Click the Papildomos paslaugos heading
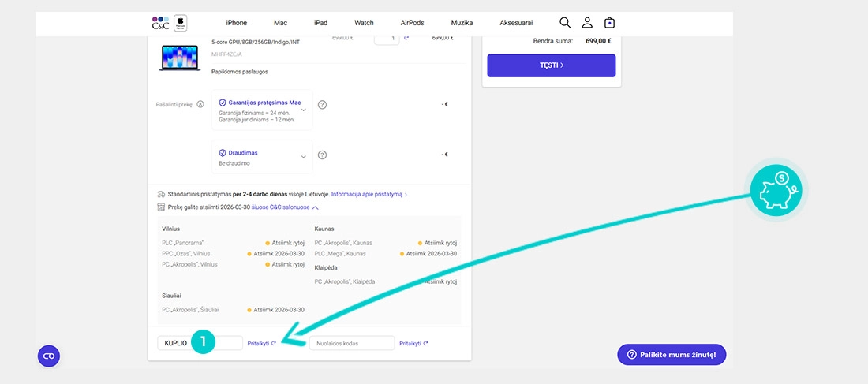The image size is (868, 384). 240,72
